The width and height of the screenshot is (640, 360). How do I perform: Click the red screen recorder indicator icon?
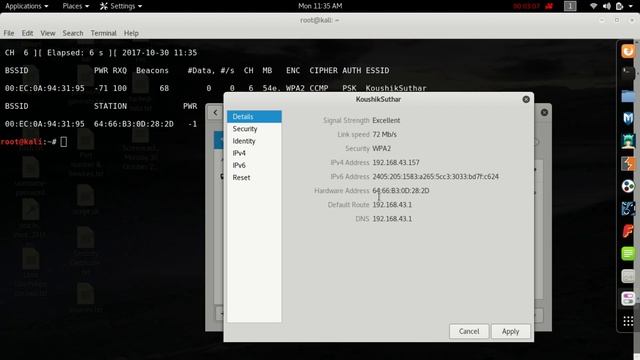tap(549, 6)
